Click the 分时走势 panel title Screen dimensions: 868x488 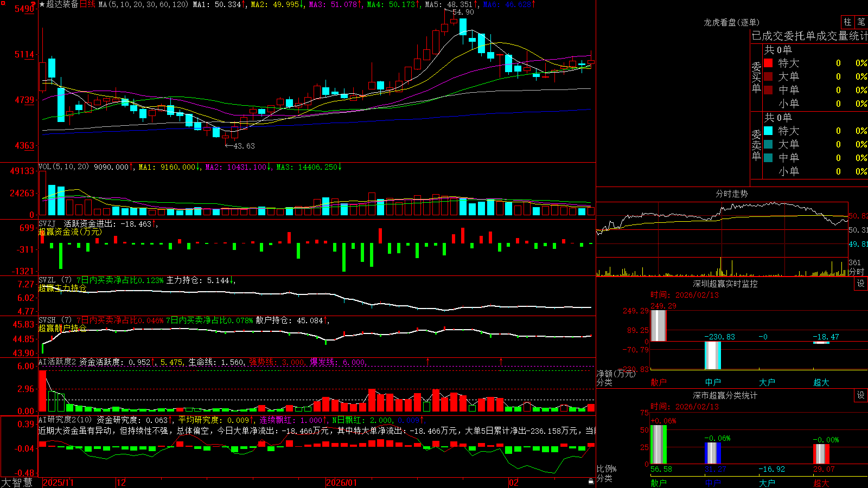(x=731, y=194)
